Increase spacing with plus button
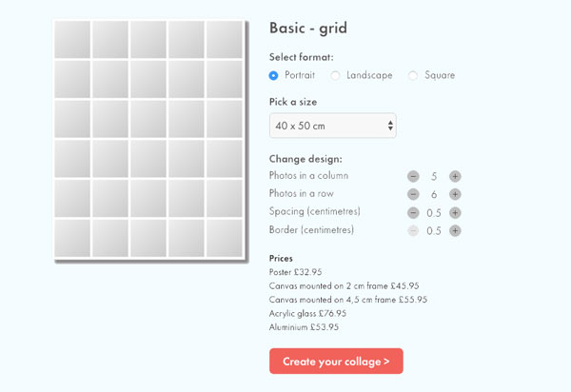The height and width of the screenshot is (392, 571). coord(455,212)
